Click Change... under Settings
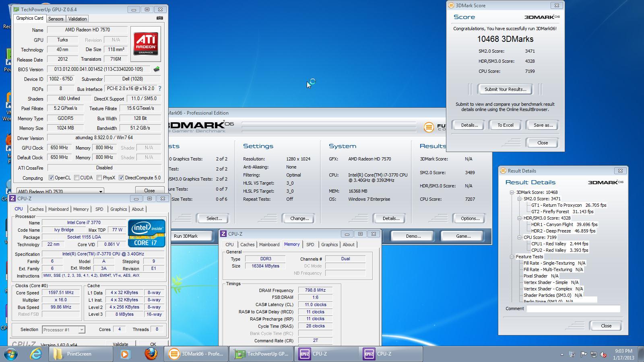 click(x=299, y=218)
